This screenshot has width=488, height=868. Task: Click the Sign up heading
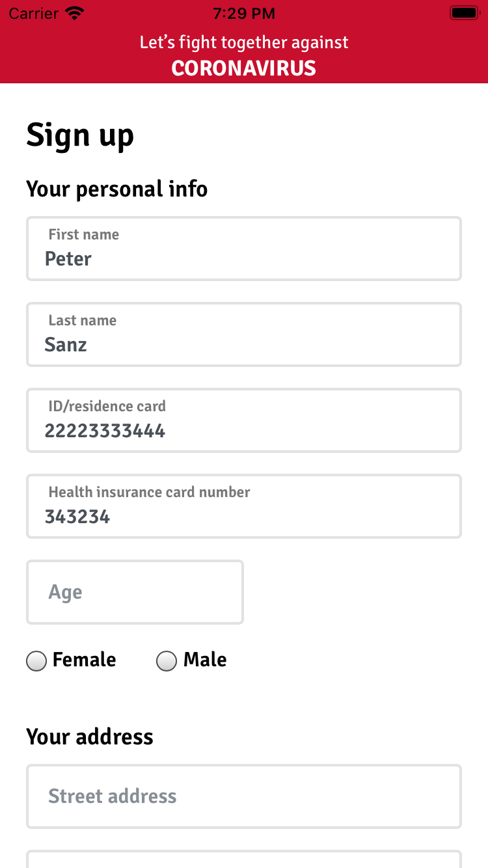[80, 135]
